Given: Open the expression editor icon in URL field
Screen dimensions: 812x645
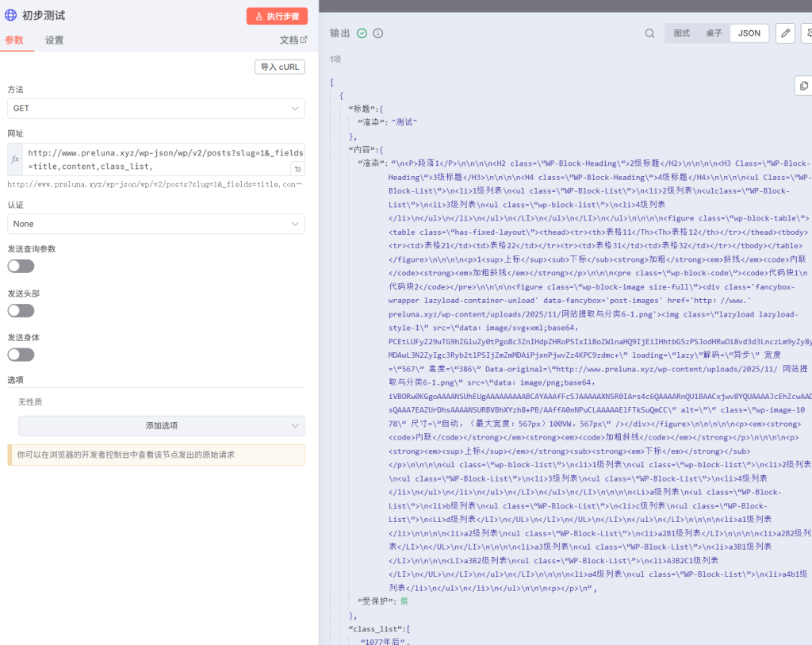Looking at the screenshot, I should click(297, 168).
